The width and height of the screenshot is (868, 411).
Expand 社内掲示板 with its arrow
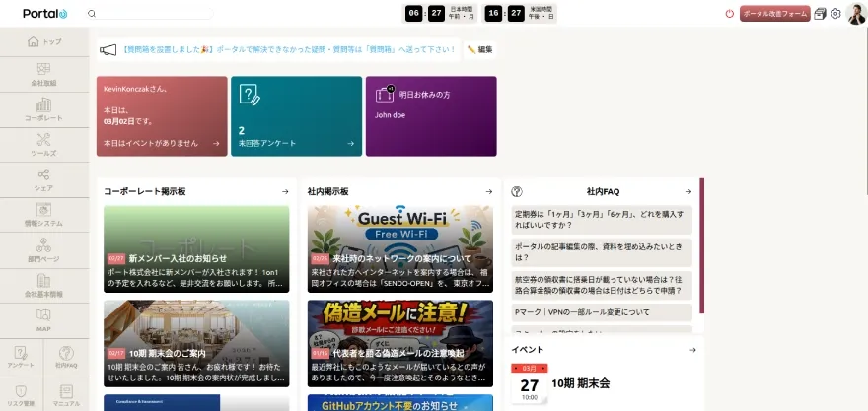tap(488, 192)
